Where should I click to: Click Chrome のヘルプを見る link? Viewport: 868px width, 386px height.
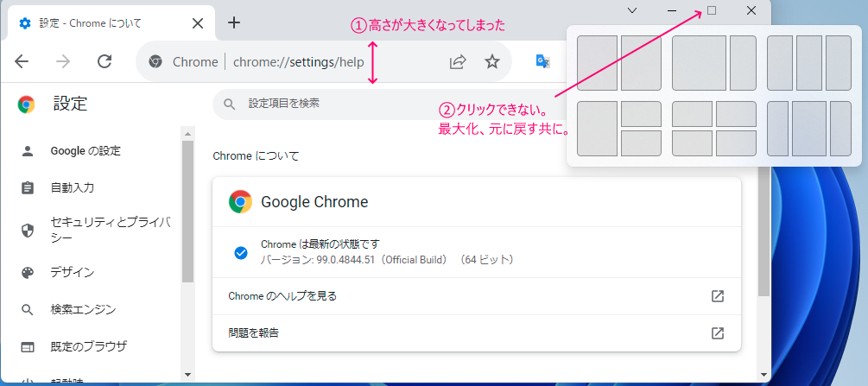click(282, 296)
